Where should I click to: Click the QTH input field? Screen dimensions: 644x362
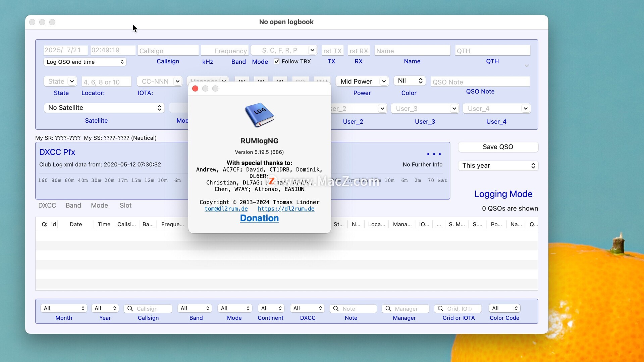[492, 51]
